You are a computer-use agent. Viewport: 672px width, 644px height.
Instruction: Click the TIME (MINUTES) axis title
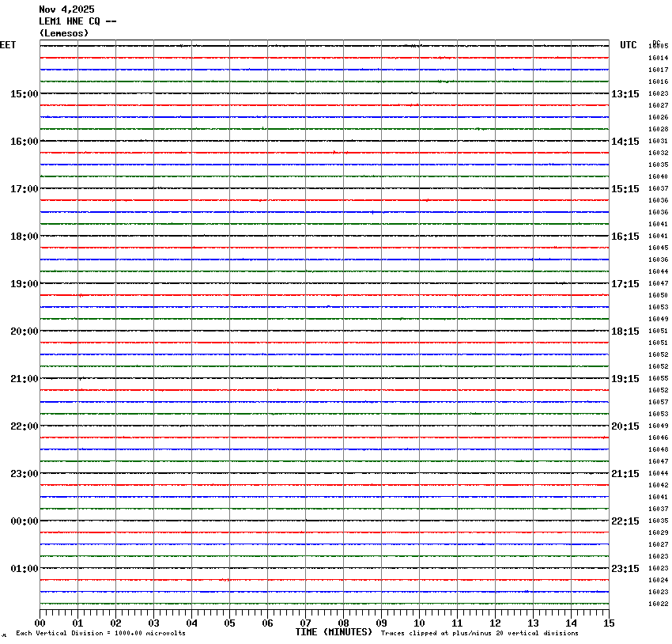click(334, 632)
